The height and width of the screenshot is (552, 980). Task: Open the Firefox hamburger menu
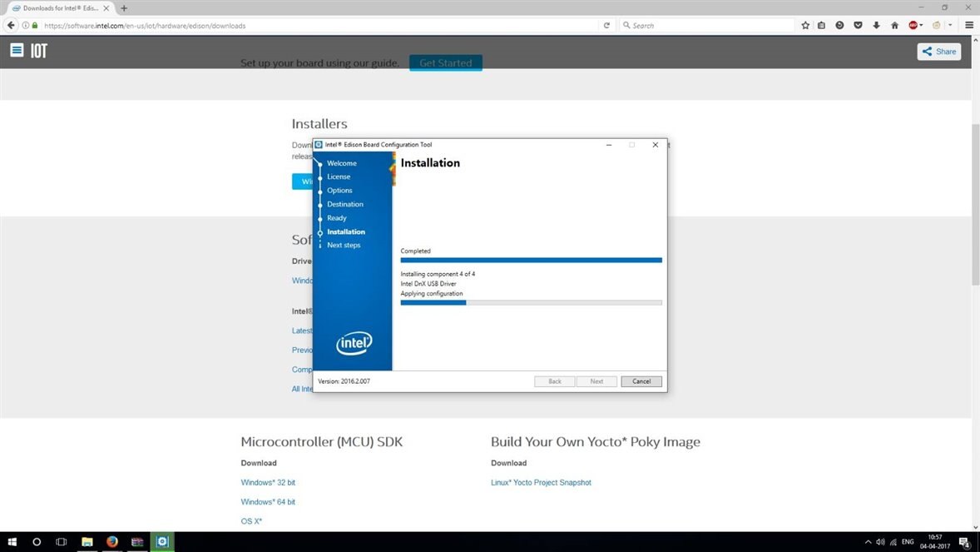(x=969, y=26)
